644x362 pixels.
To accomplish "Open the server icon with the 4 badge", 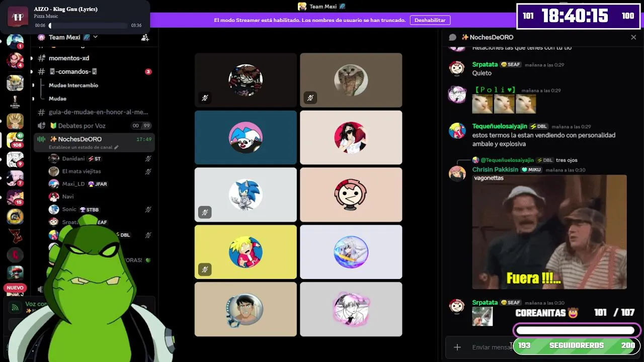I will pyautogui.click(x=15, y=60).
